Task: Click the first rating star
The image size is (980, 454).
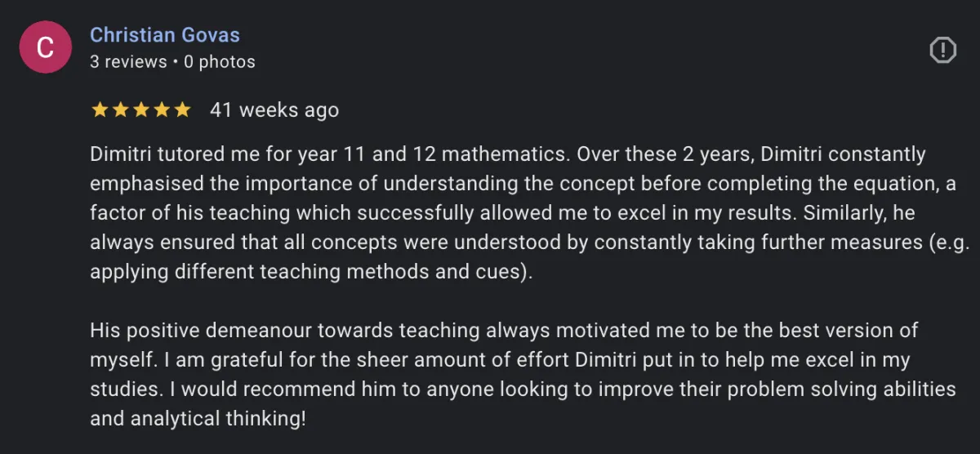Action: click(100, 109)
